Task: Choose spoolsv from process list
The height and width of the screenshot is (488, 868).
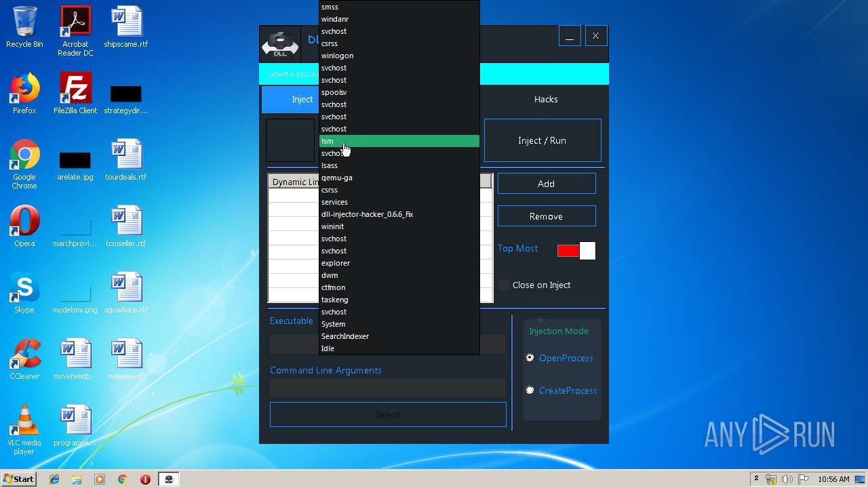Action: click(399, 92)
